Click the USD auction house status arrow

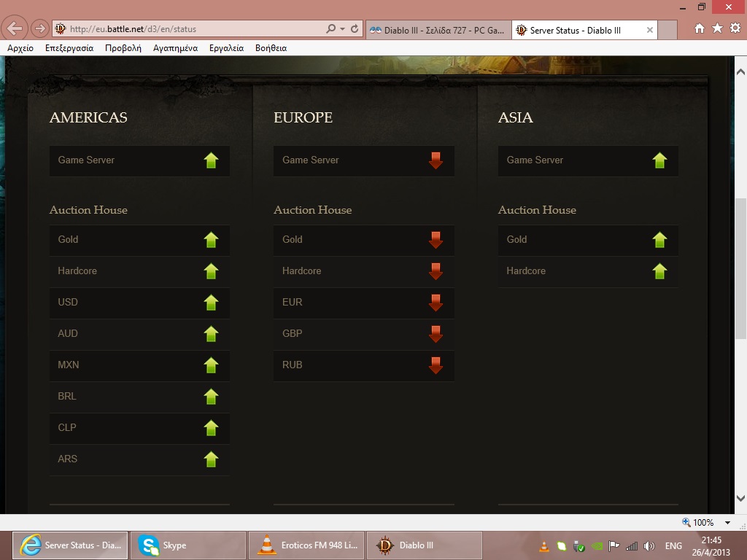click(211, 303)
